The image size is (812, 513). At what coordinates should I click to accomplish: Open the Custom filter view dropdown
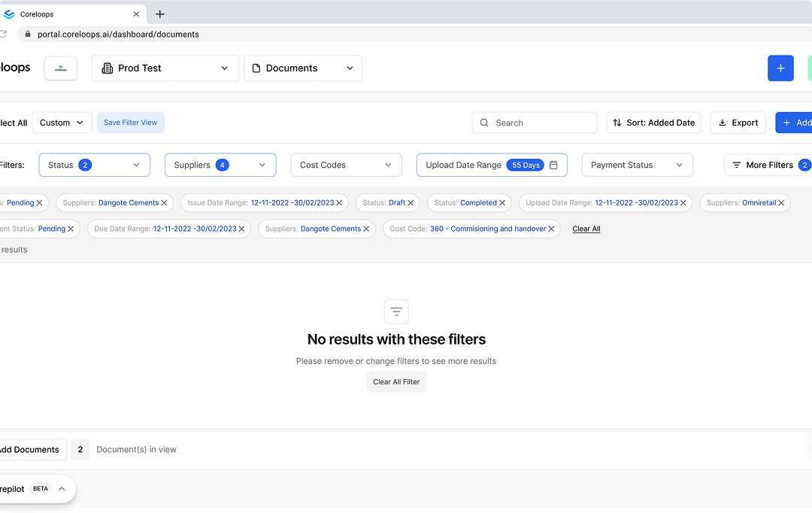(62, 123)
